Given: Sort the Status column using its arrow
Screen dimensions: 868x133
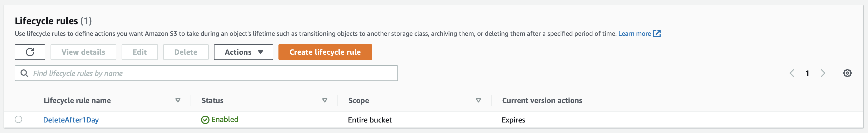Looking at the screenshot, I should click(325, 100).
